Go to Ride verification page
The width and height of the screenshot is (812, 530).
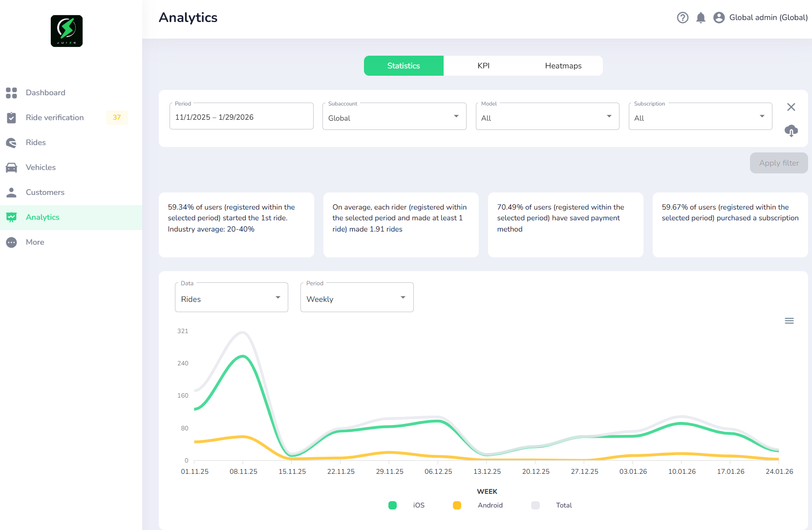[71, 118]
